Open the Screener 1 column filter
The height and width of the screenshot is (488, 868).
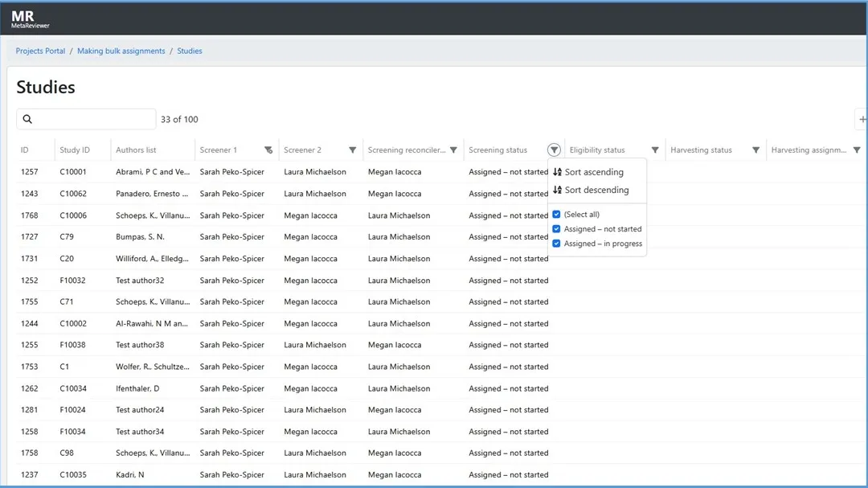point(268,150)
